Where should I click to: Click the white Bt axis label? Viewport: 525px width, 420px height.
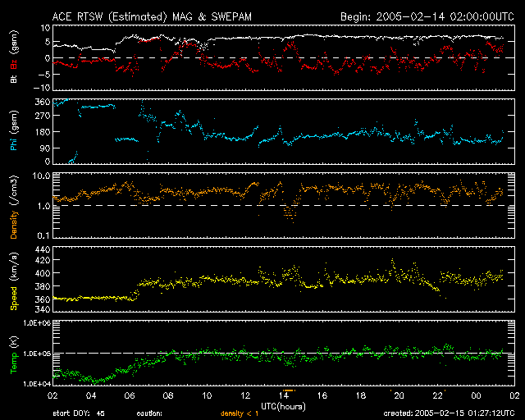[x=15, y=79]
